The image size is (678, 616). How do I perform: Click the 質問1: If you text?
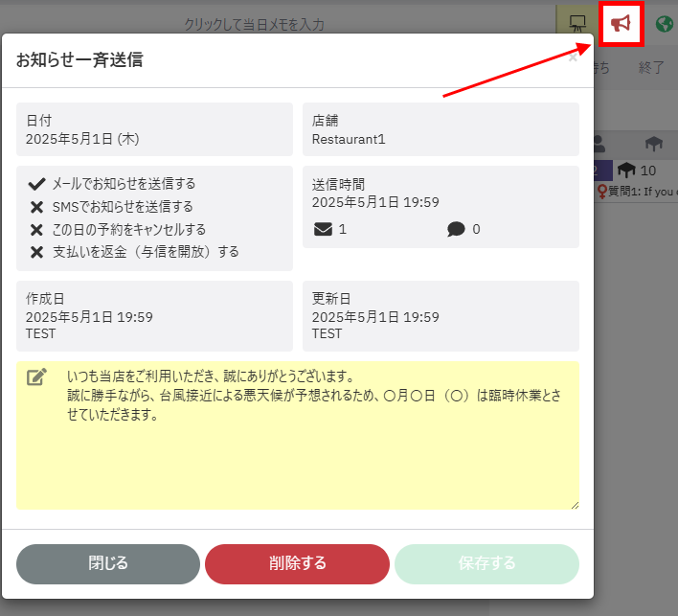coord(643,192)
